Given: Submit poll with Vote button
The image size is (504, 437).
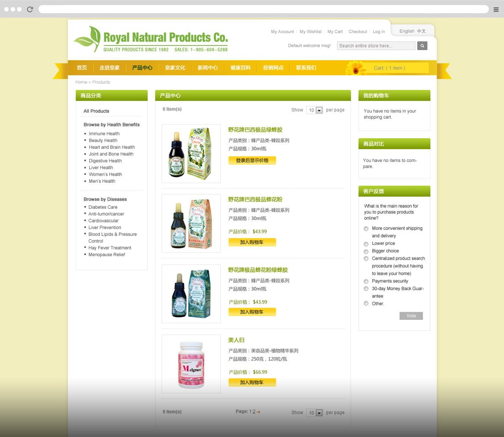Looking at the screenshot, I should pos(411,316).
